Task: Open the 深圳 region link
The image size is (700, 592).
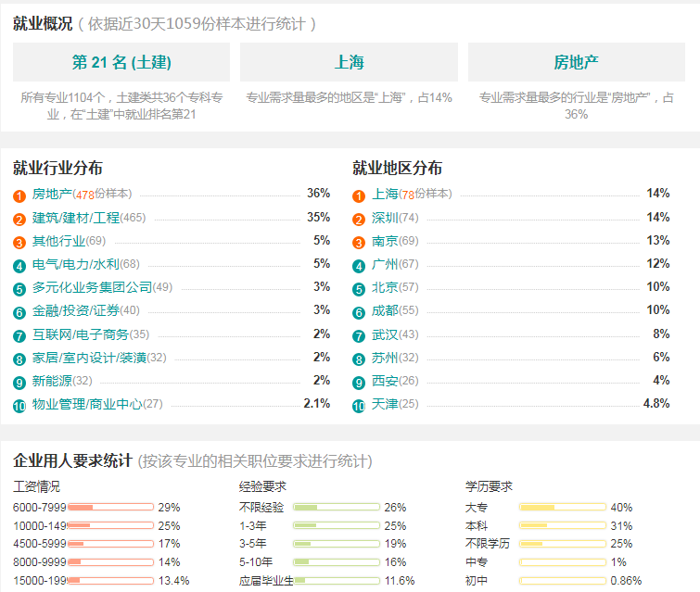Action: coord(385,218)
